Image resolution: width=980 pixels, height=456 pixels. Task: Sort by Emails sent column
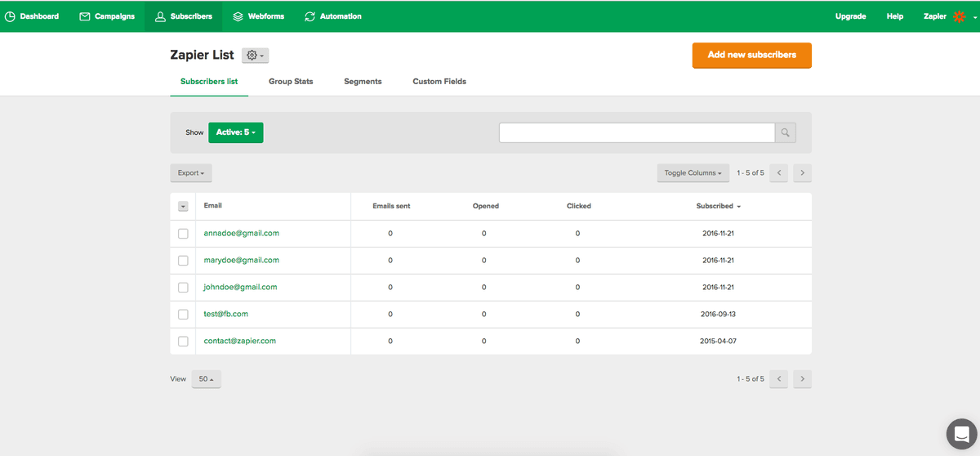391,206
